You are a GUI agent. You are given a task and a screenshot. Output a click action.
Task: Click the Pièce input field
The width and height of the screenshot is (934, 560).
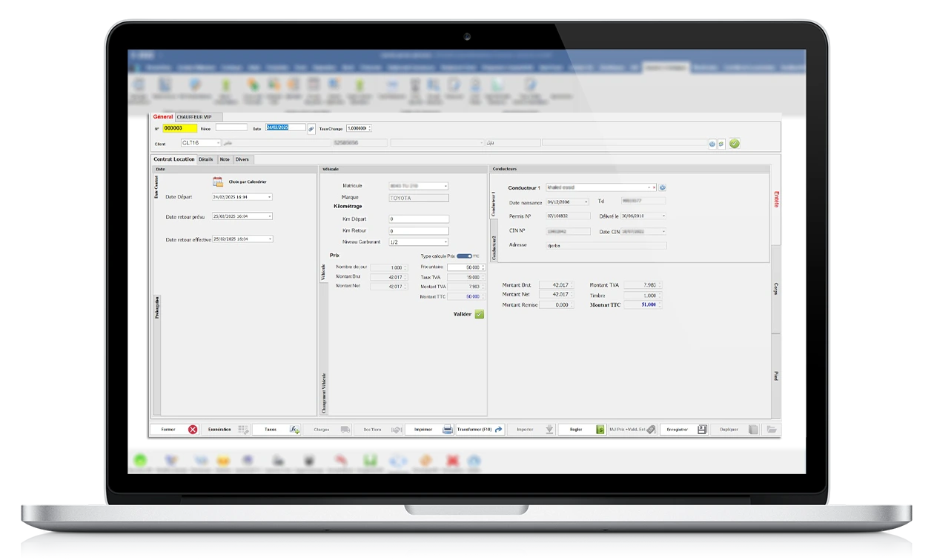[x=231, y=128]
